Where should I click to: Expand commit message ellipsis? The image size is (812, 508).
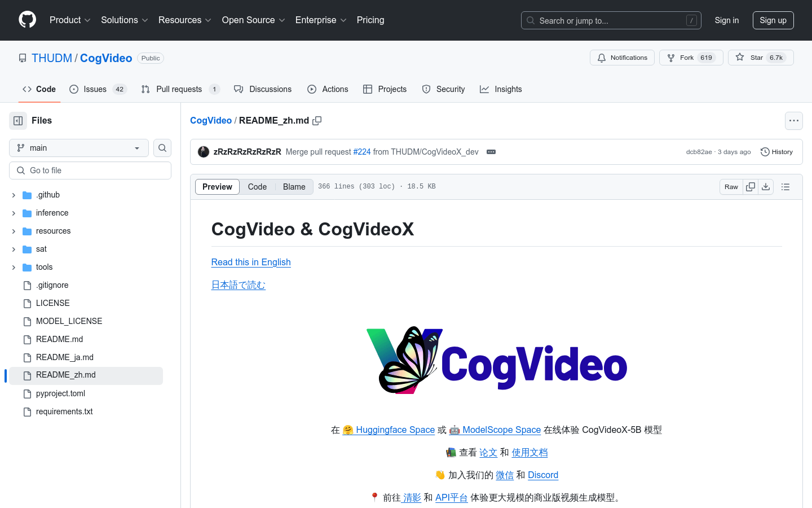[491, 152]
